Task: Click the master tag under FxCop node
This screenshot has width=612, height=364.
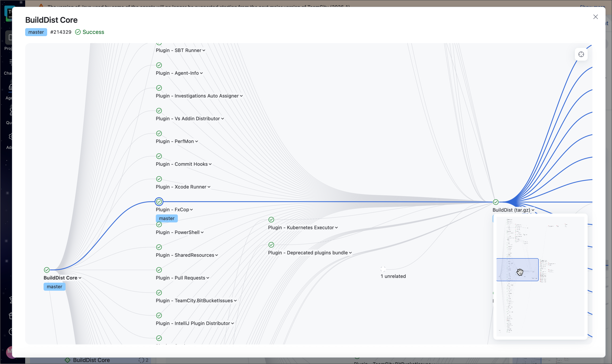Action: pyautogui.click(x=167, y=218)
